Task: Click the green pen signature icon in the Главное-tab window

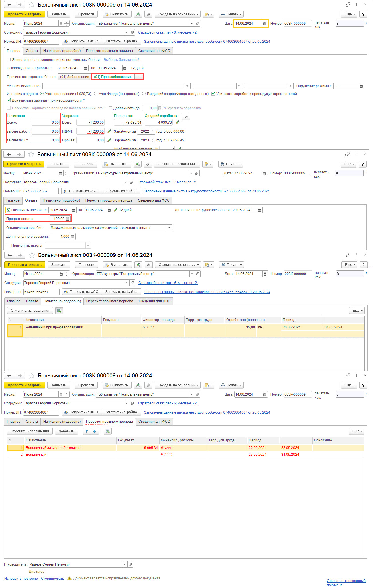Action: [138, 14]
